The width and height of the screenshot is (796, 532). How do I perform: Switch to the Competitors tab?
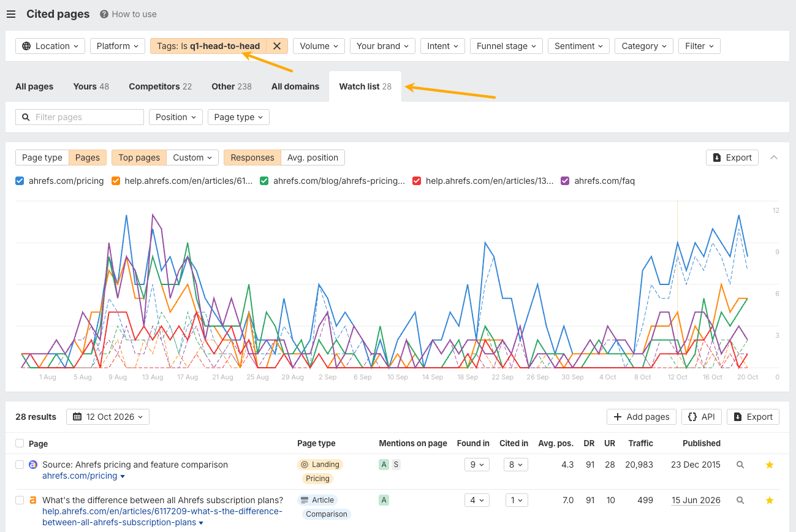pos(160,86)
